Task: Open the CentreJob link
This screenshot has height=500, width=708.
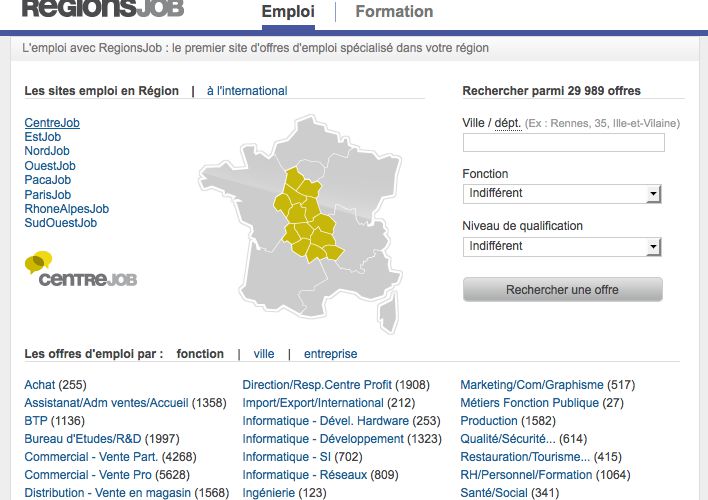Action: [52, 122]
